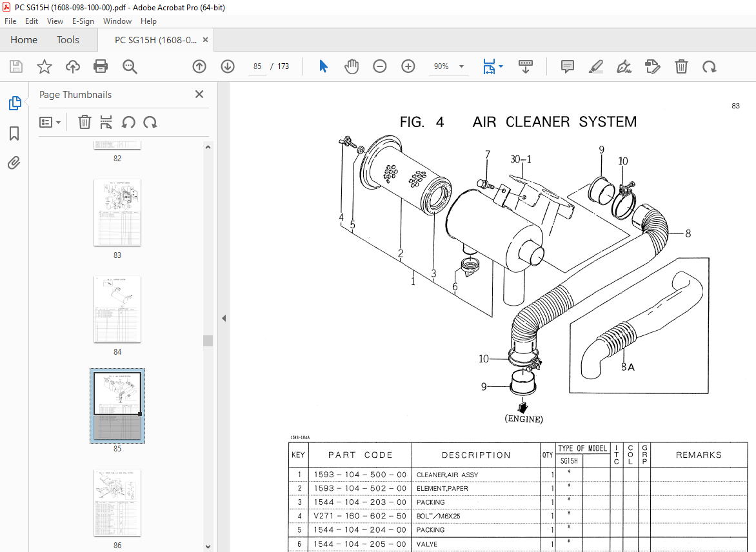Open the find text magnifier tool
The width and height of the screenshot is (756, 552).
130,66
